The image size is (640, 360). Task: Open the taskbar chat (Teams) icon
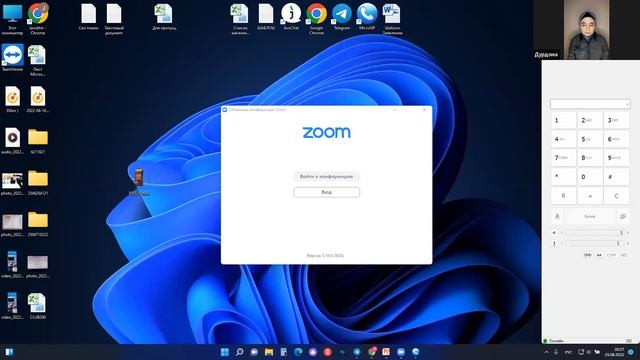coord(254,352)
